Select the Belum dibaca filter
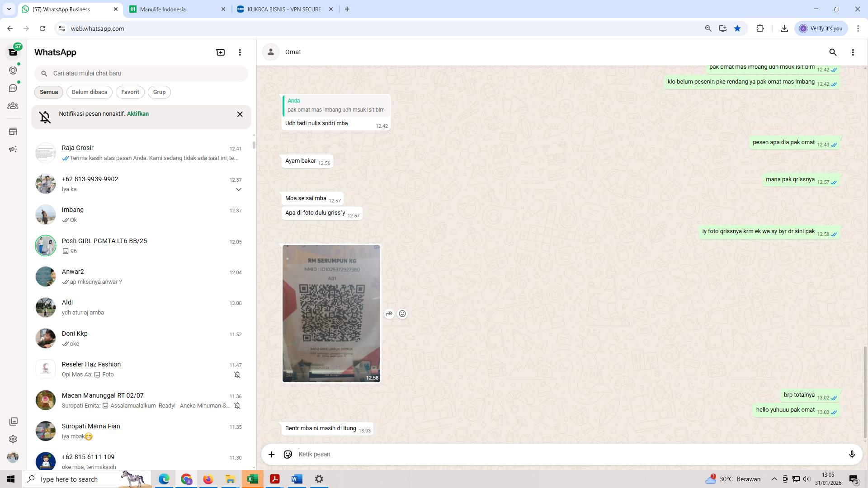The height and width of the screenshot is (488, 868). click(x=89, y=92)
